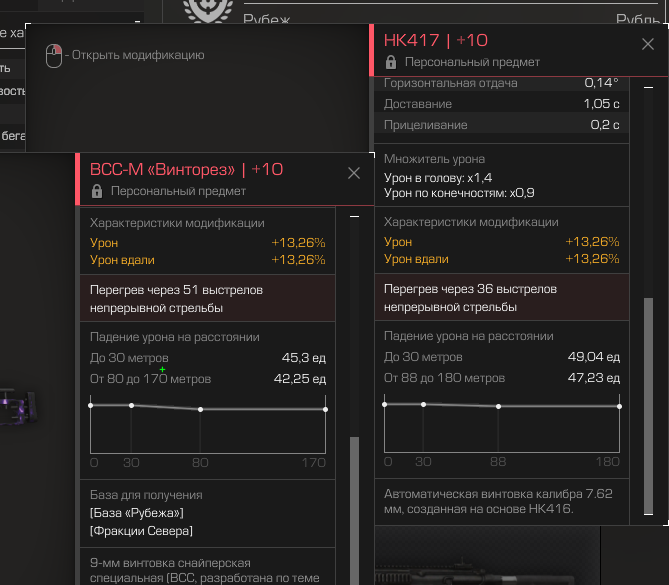
Task: Click the 'От 80 до 170 метров' row
Action: 208,378
